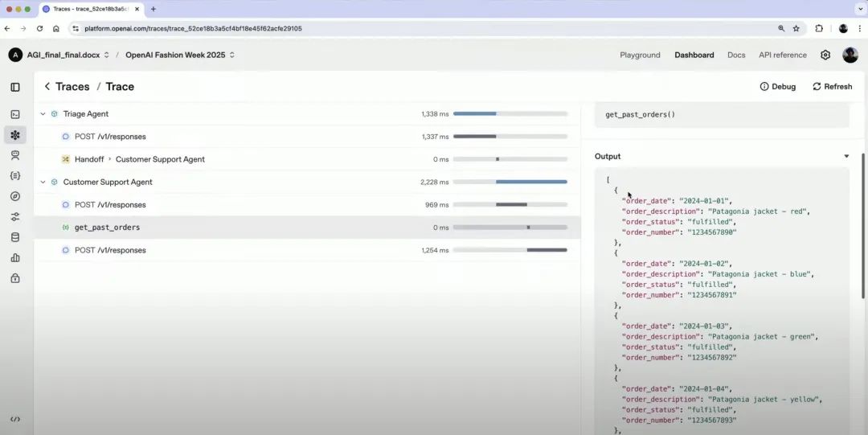Open the Docs link in header
Viewport: 868px width, 435px height.
pos(736,55)
